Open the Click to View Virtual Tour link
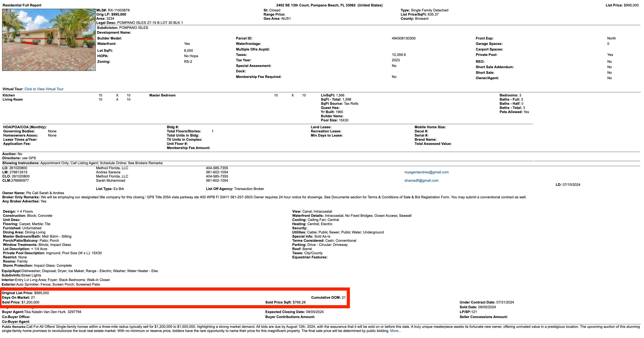 [x=44, y=89]
